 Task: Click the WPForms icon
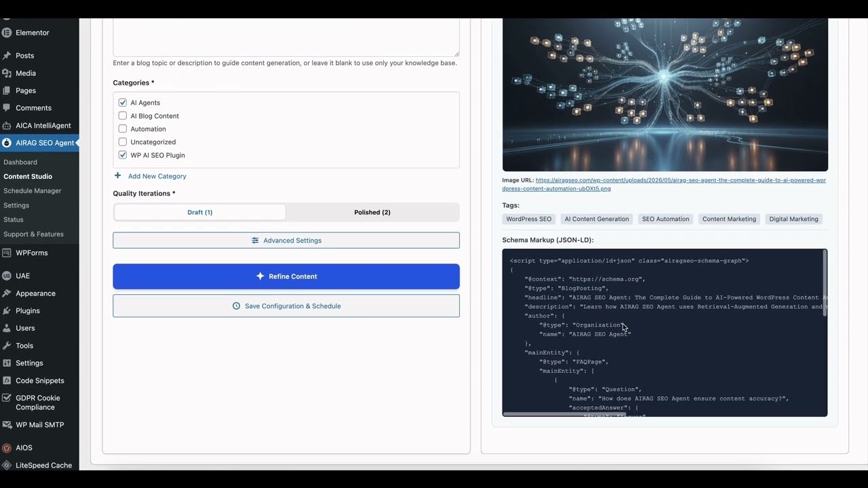[x=7, y=253]
